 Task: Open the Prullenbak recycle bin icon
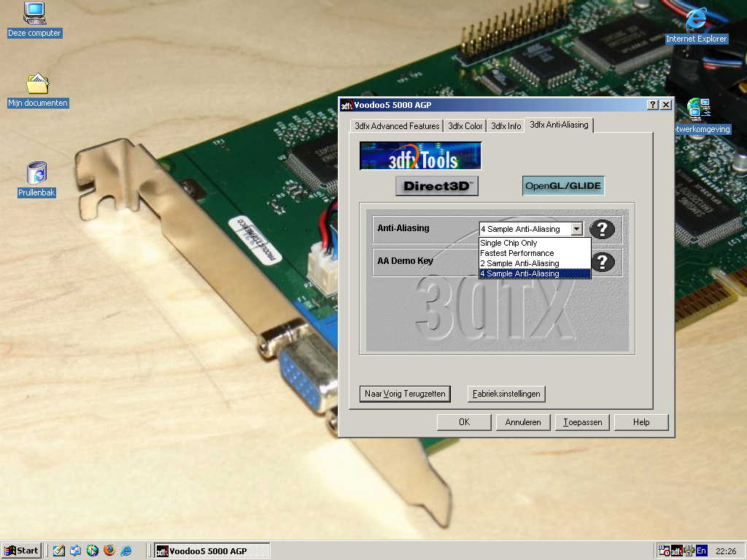pyautogui.click(x=36, y=179)
